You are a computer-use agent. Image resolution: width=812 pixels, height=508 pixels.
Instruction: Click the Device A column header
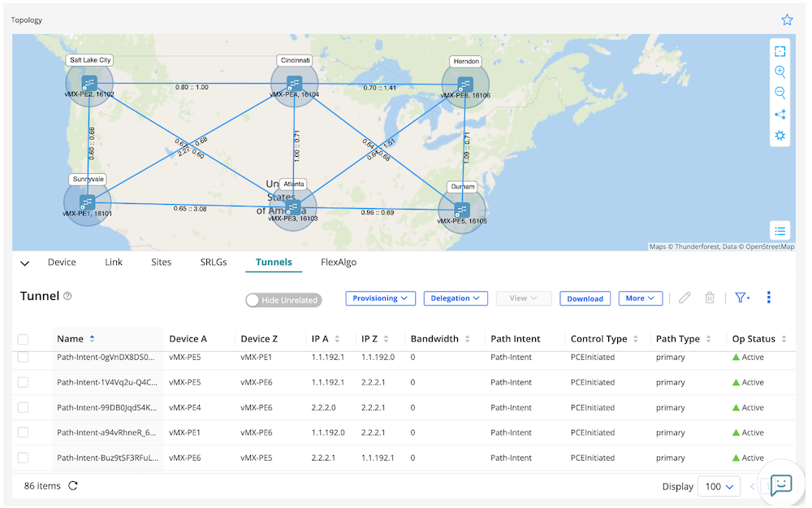tap(188, 338)
